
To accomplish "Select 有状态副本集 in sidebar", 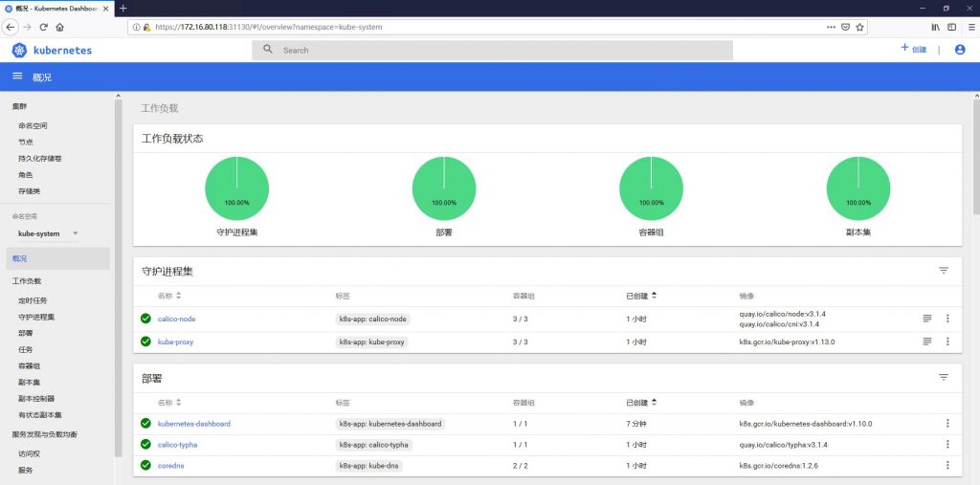I will click(40, 414).
